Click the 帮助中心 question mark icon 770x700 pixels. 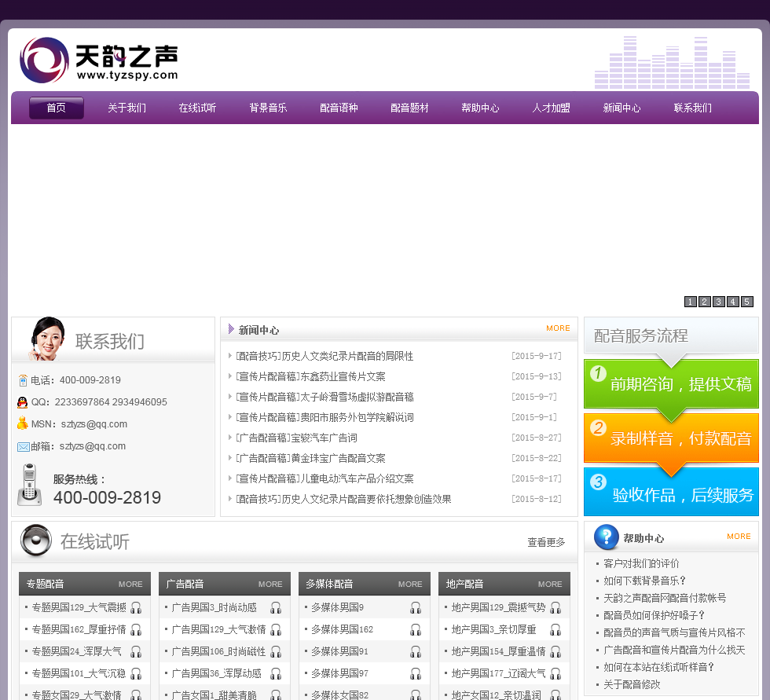(x=606, y=537)
